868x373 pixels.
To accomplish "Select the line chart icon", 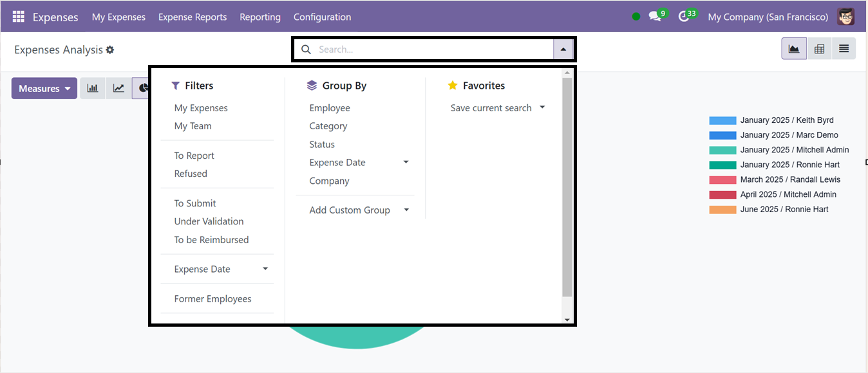I will (119, 89).
